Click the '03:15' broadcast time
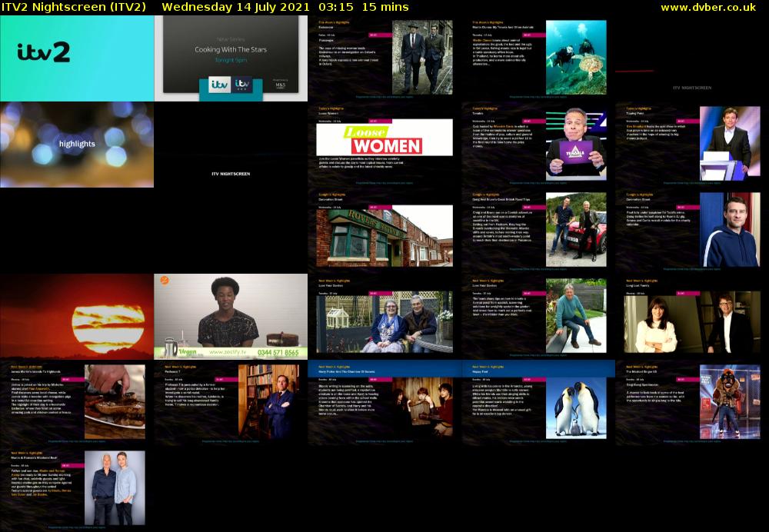Screen dimensions: 769x532 [336, 8]
